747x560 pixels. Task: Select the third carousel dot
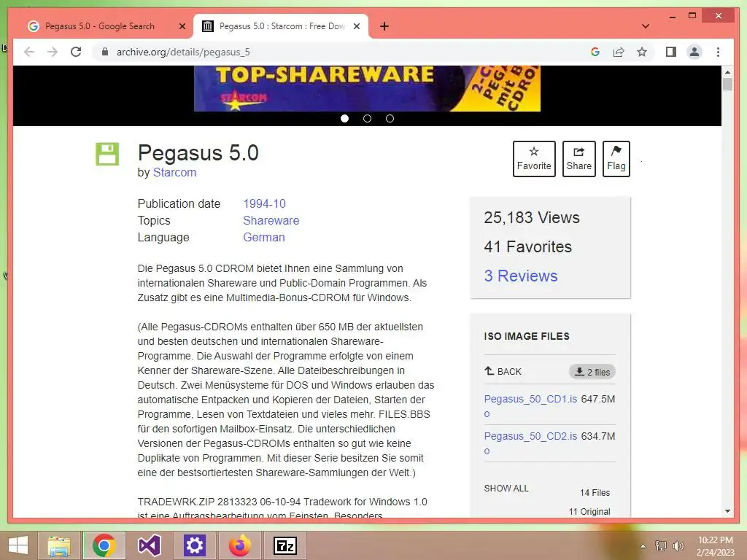coord(390,119)
